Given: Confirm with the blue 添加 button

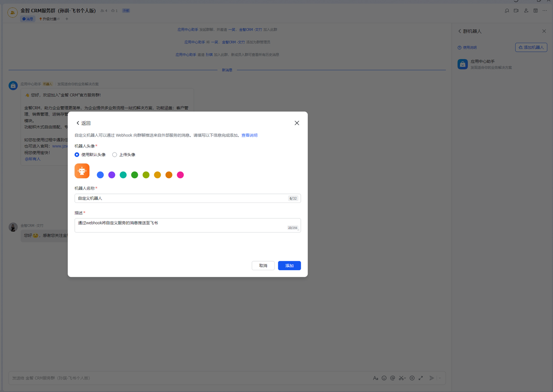Looking at the screenshot, I should click(289, 266).
